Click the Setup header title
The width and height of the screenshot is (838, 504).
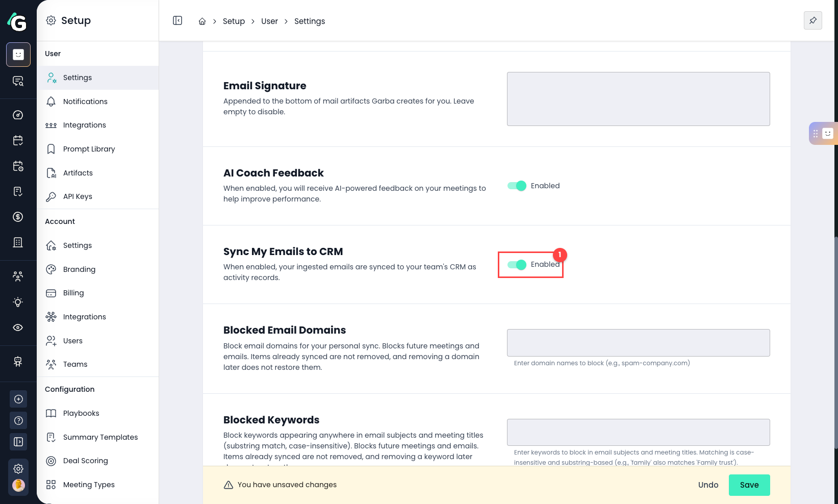click(76, 20)
